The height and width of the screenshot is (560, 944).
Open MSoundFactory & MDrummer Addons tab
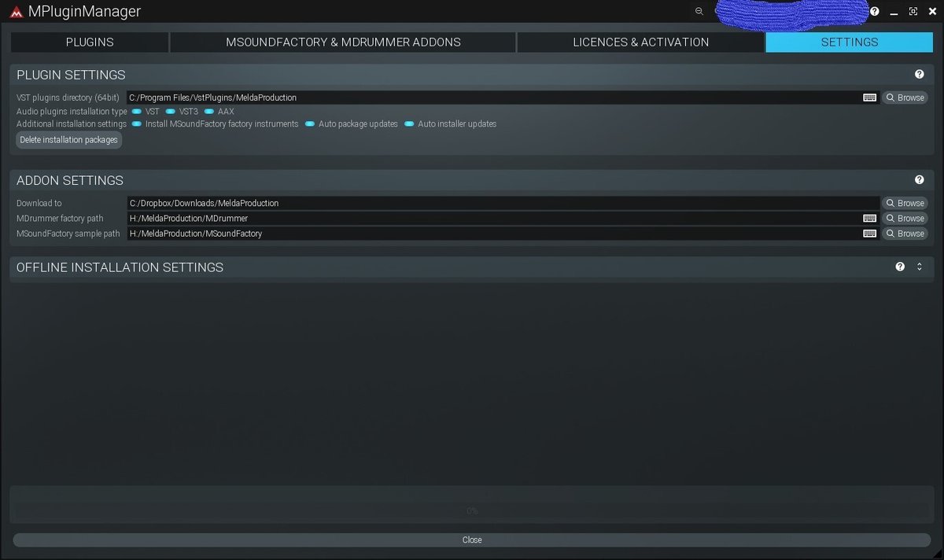point(343,42)
